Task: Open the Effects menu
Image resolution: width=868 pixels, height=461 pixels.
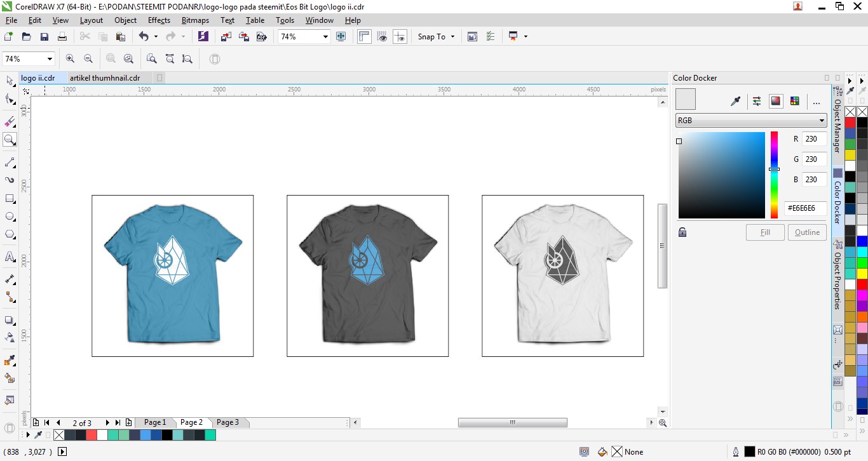Action: [x=159, y=20]
